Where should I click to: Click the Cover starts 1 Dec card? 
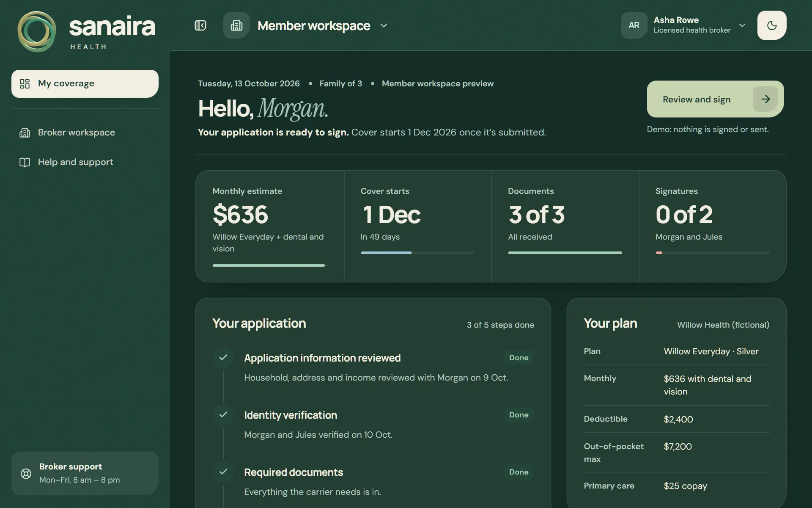(x=418, y=226)
